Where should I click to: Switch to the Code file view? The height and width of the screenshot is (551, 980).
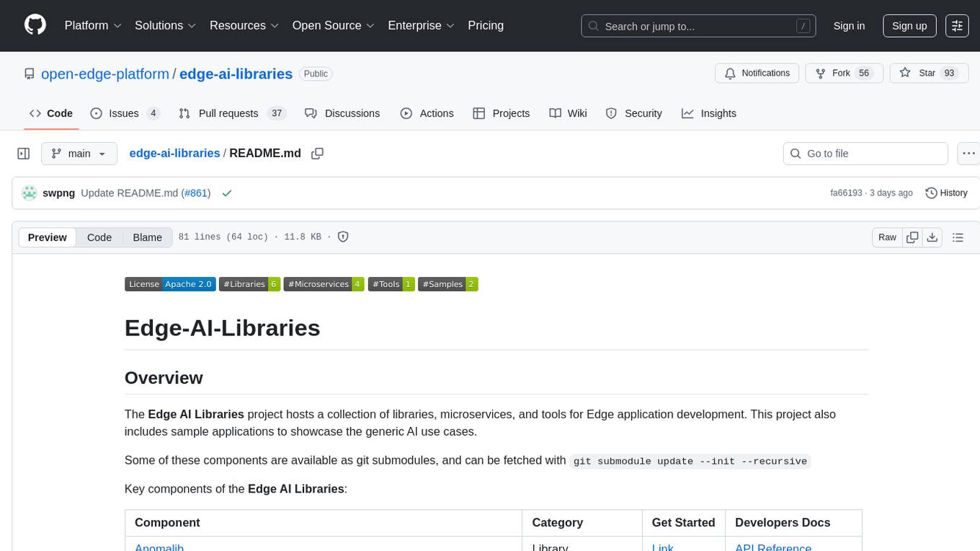click(99, 237)
